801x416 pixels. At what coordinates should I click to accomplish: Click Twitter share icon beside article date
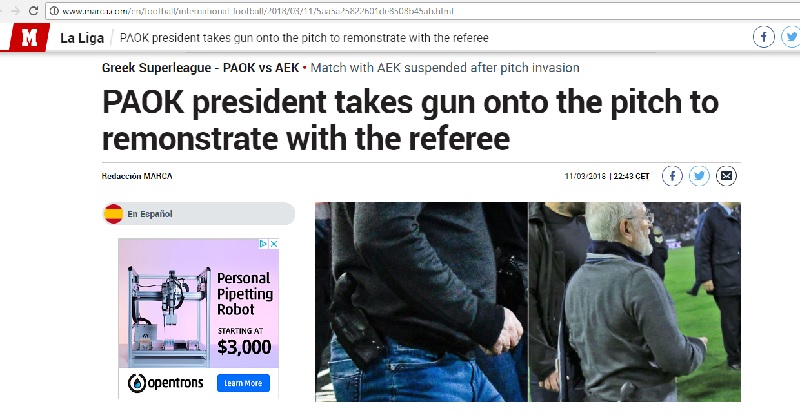(699, 176)
